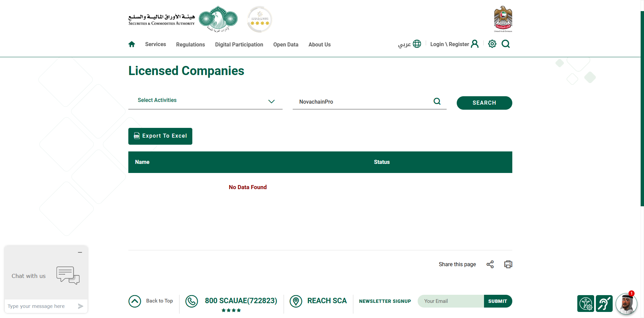Open the Services menu

tap(155, 44)
